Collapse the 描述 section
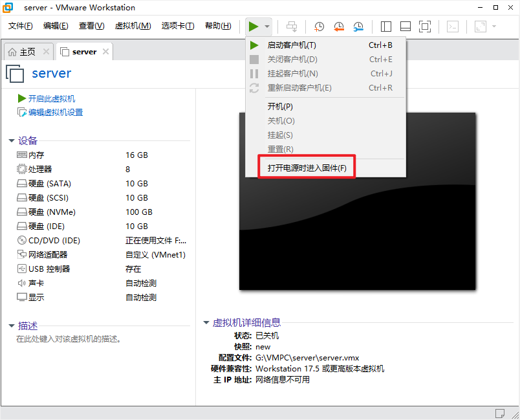Viewport: 520px width, 420px height. pyautogui.click(x=12, y=326)
